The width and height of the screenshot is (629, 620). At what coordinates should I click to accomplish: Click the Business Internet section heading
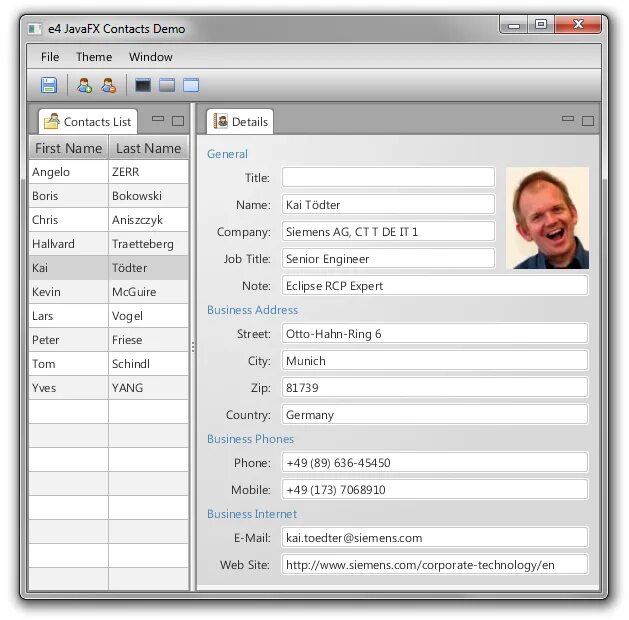[252, 514]
